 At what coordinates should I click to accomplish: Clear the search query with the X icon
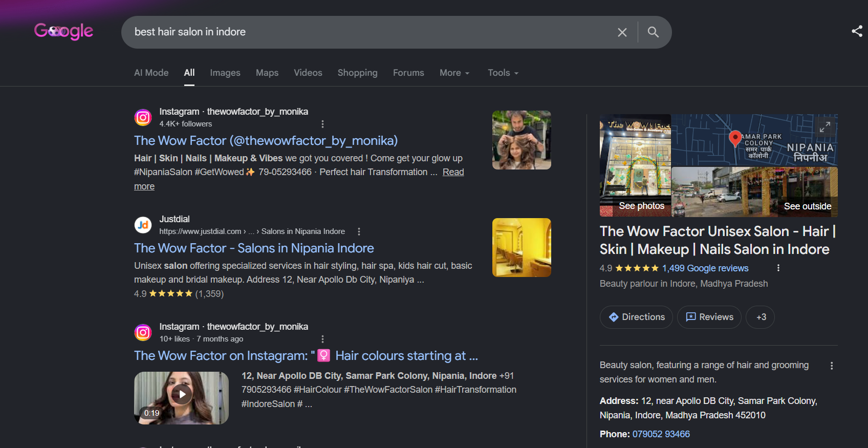point(622,32)
